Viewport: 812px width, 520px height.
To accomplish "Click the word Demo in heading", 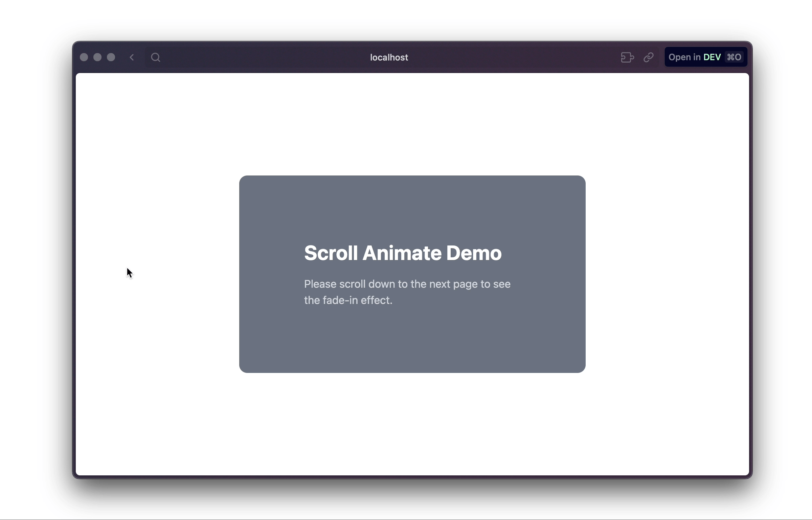I will click(474, 253).
